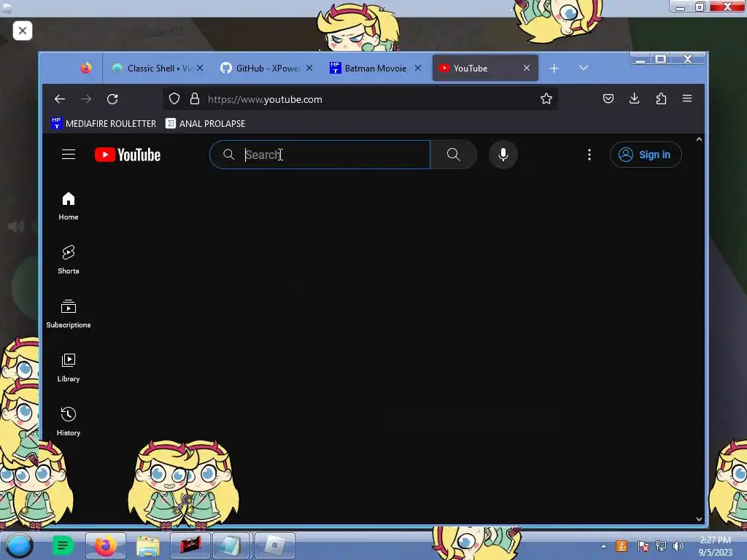Image resolution: width=747 pixels, height=560 pixels.
Task: Save page to Pocket
Action: click(x=608, y=98)
